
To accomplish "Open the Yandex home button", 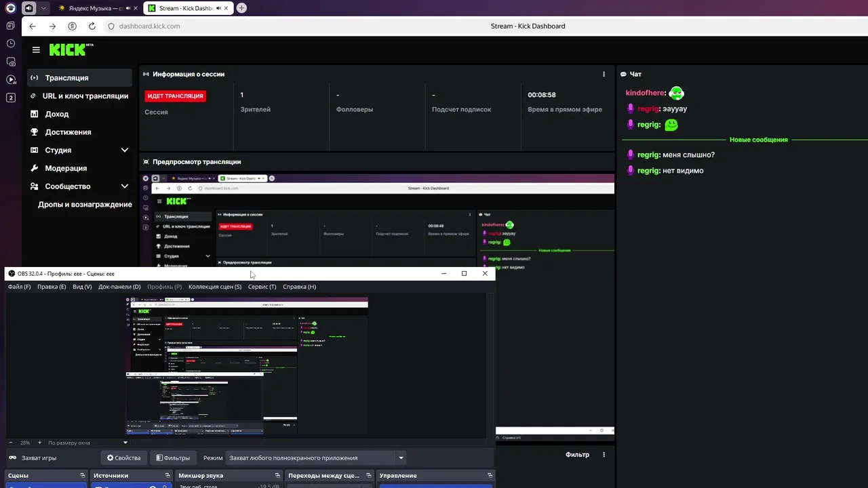I will pyautogui.click(x=73, y=26).
